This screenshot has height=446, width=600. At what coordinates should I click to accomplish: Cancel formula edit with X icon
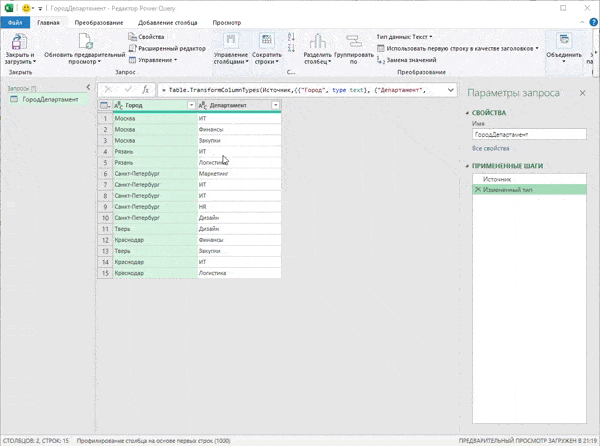point(108,90)
